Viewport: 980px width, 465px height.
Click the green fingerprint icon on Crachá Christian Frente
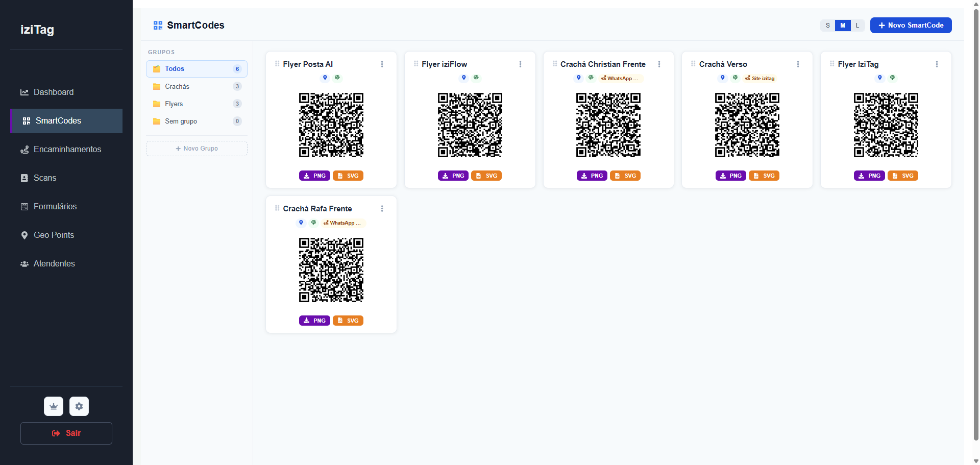(591, 78)
